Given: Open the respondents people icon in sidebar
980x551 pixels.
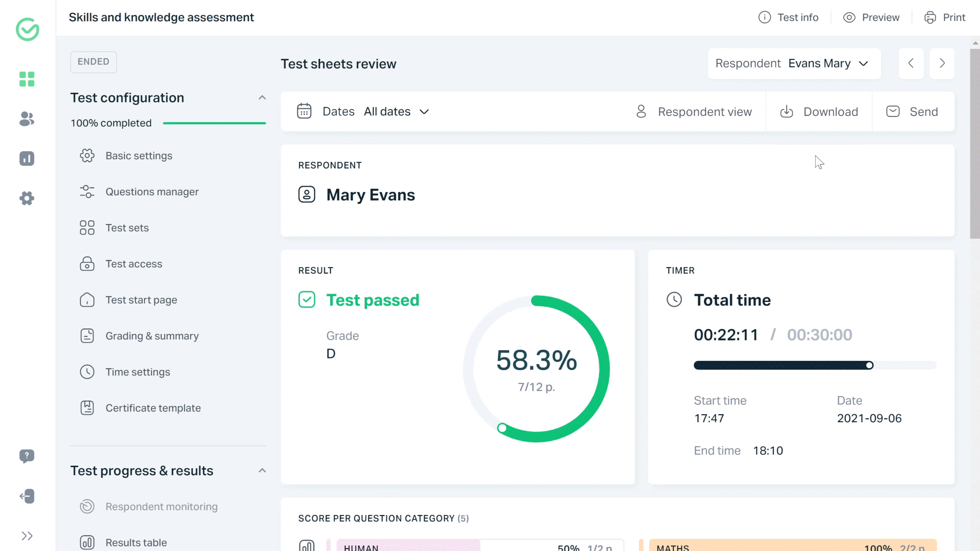Looking at the screenshot, I should tap(27, 119).
